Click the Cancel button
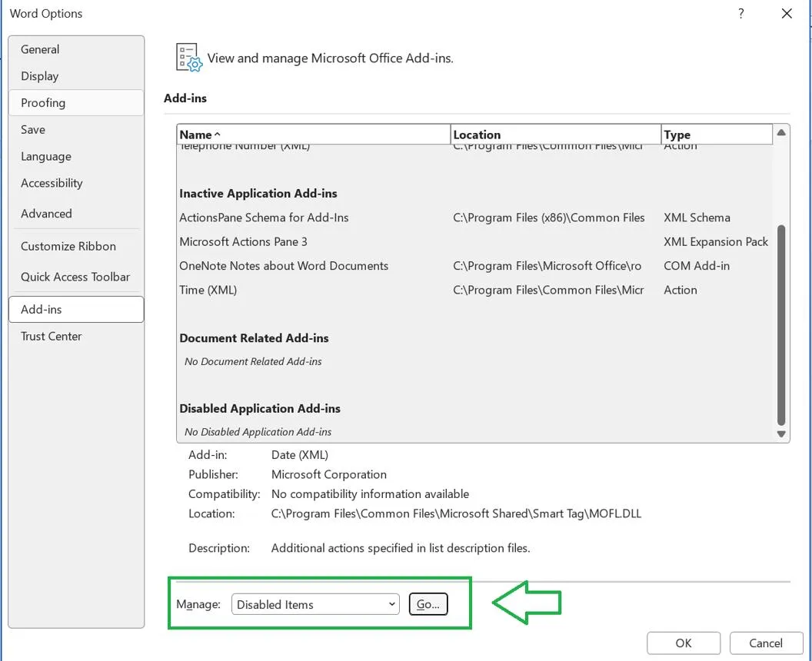This screenshot has width=812, height=661. [x=765, y=643]
